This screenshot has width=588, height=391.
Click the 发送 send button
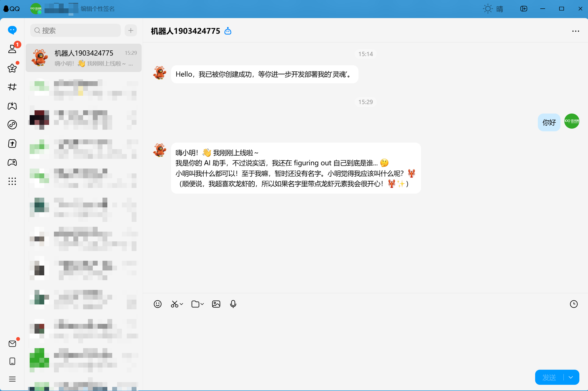(549, 377)
